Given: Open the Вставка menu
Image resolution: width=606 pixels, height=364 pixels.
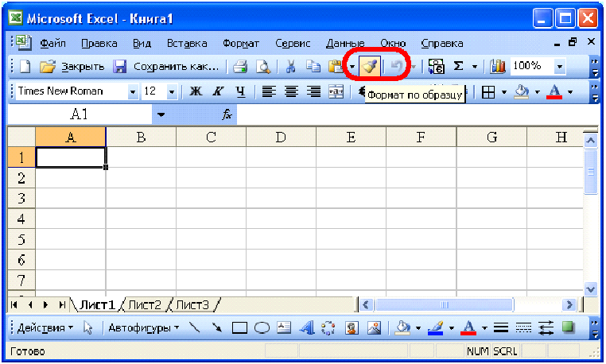Looking at the screenshot, I should (x=187, y=43).
